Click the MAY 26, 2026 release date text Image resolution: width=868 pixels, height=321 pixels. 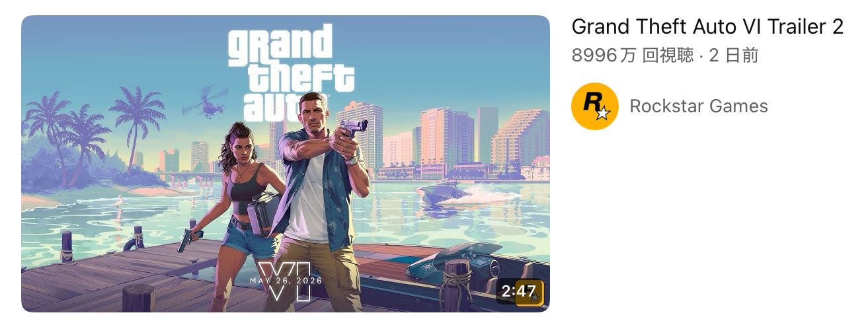click(286, 281)
